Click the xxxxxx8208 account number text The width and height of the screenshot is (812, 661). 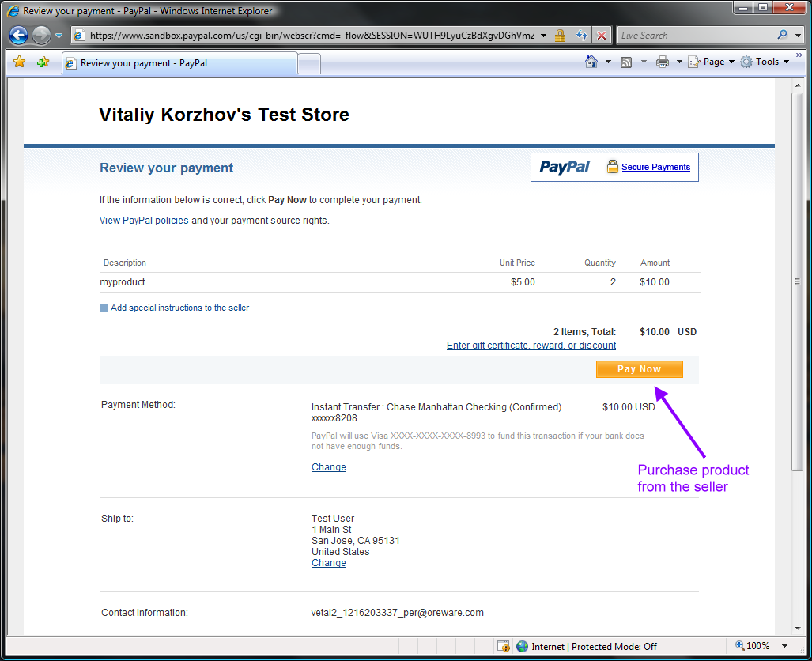click(x=334, y=418)
